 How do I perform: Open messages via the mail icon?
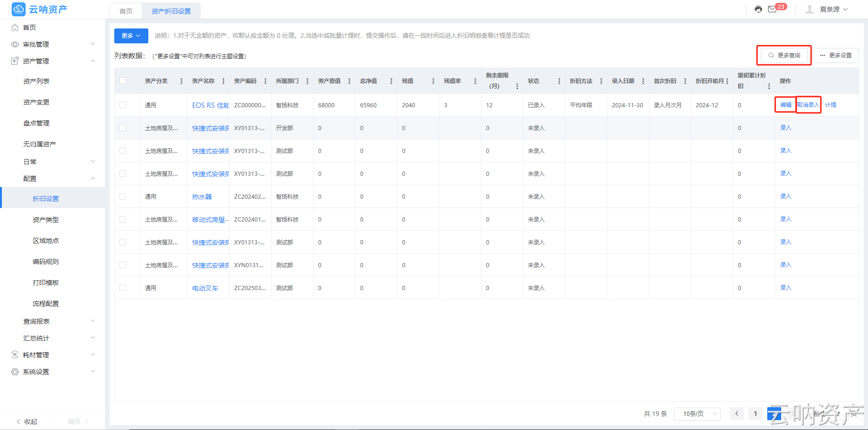click(x=772, y=9)
